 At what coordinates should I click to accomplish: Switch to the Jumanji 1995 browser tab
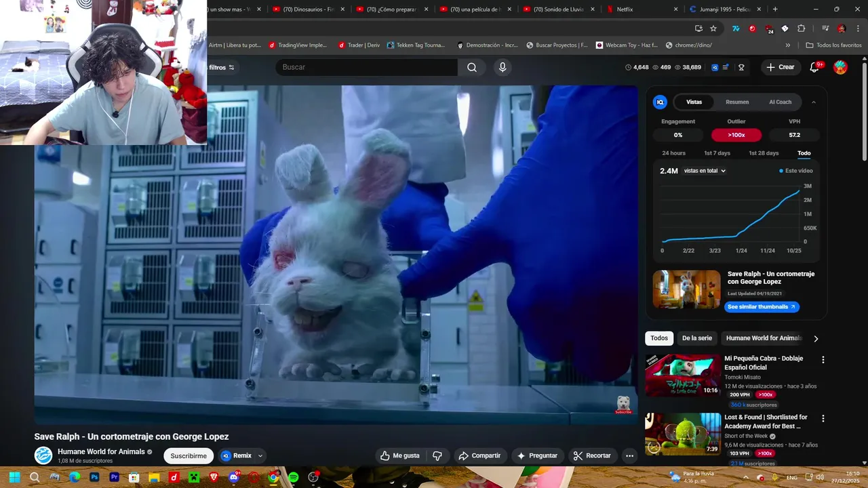coord(726,9)
